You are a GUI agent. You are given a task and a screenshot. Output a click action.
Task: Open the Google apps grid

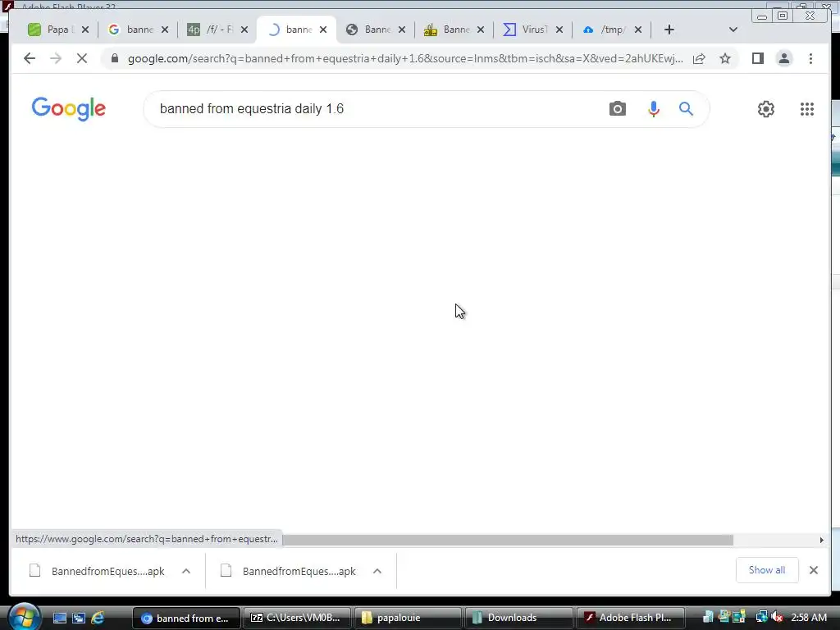tap(807, 109)
